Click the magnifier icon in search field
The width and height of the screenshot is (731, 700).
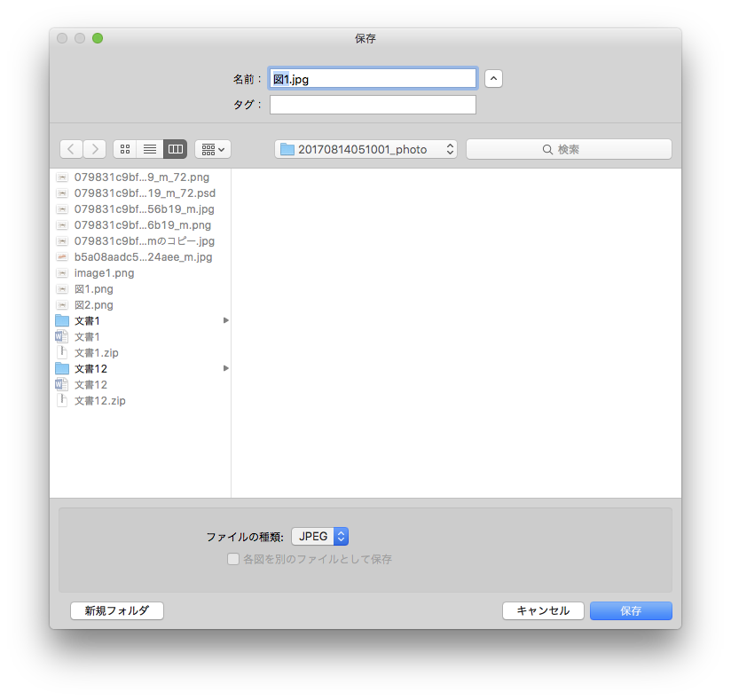(x=547, y=149)
